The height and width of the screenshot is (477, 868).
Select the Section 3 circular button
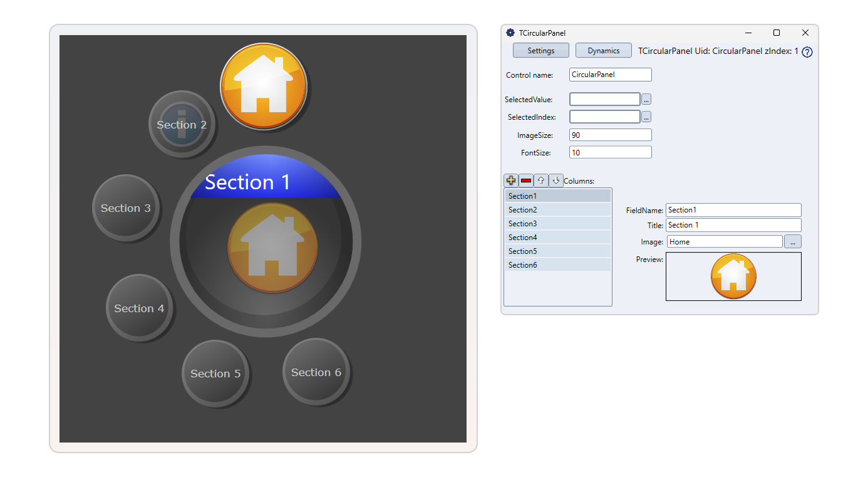point(126,207)
